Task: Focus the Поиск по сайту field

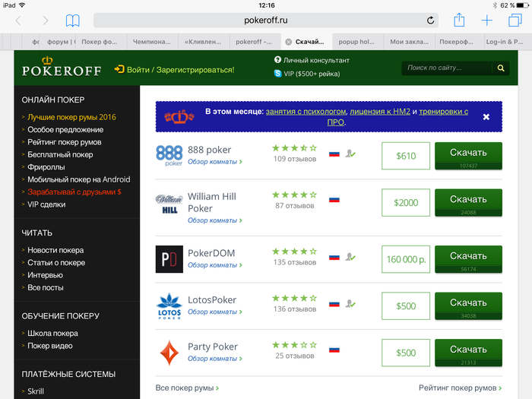Action: (x=447, y=68)
